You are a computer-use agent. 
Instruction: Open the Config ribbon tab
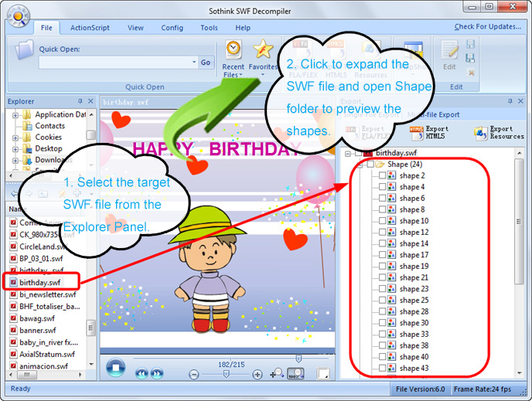tap(172, 28)
